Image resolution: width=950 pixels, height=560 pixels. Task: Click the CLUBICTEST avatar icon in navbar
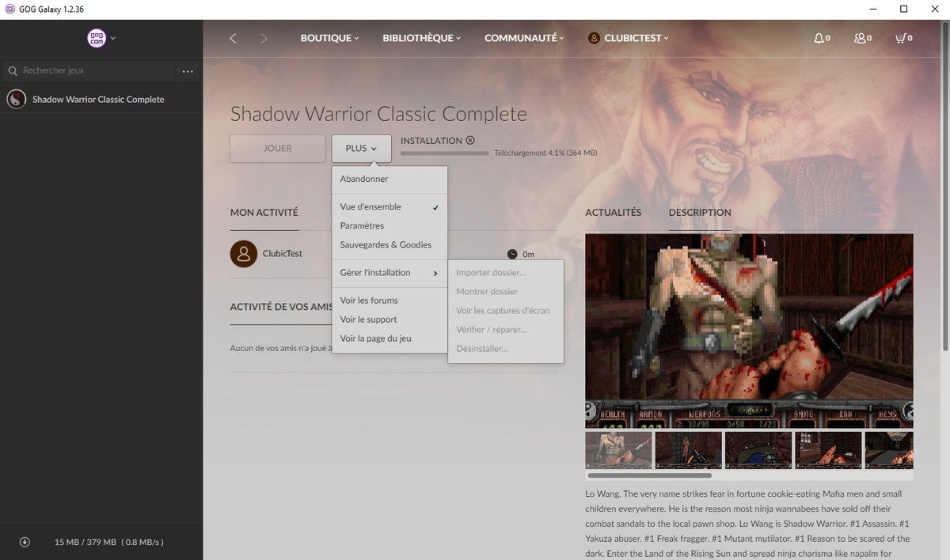click(595, 38)
